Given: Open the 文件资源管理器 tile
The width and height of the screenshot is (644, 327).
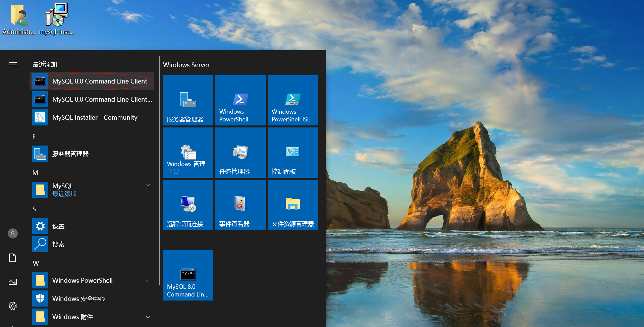Looking at the screenshot, I should pyautogui.click(x=293, y=205).
